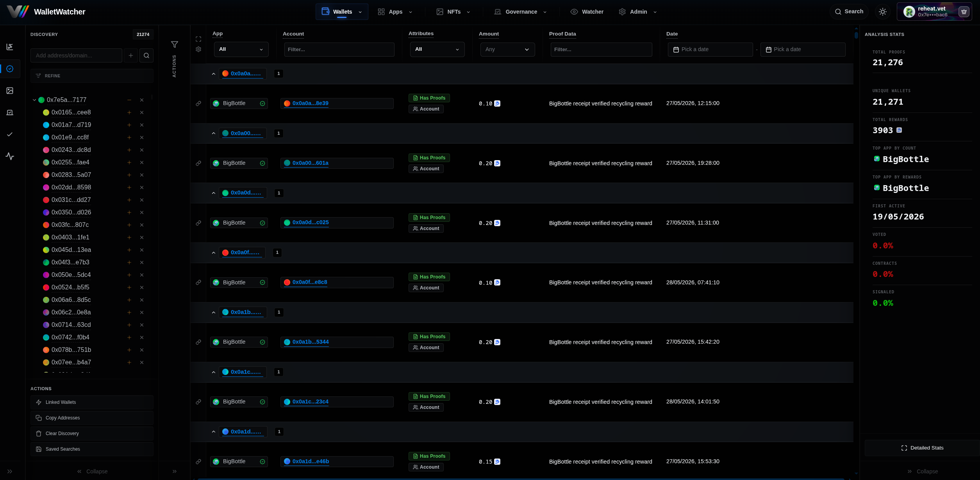Open the App filter dropdown set to All

point(241,49)
